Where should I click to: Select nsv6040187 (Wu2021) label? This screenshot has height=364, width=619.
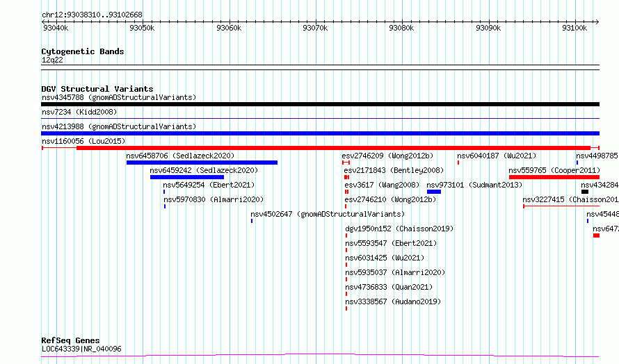pos(497,156)
